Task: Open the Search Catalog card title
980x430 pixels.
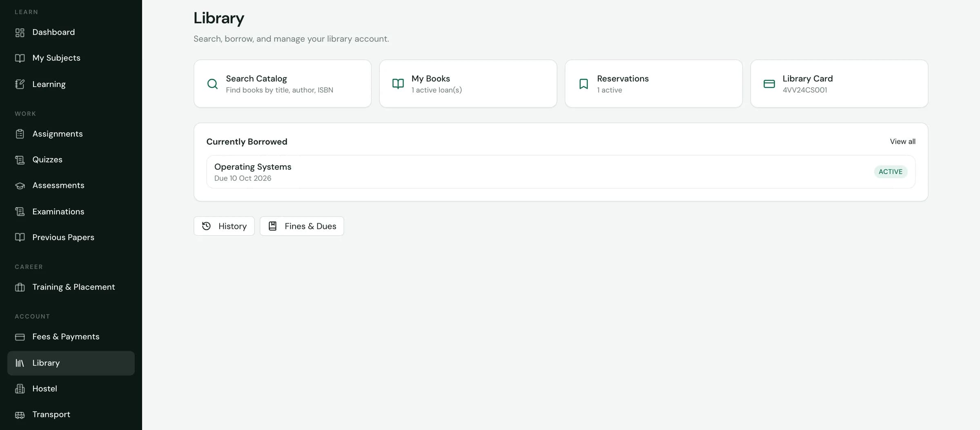Action: coord(256,78)
